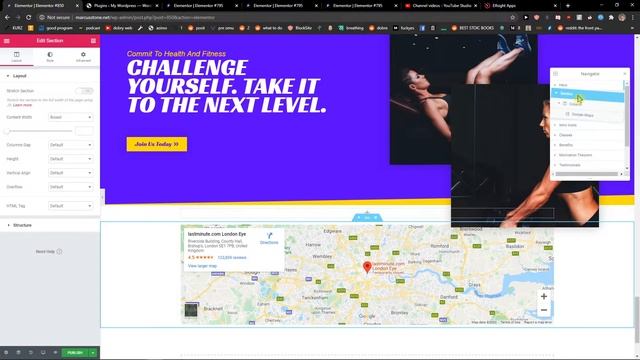Expand the Hero item in Navigator
The width and height of the screenshot is (640, 360).
(555, 85)
